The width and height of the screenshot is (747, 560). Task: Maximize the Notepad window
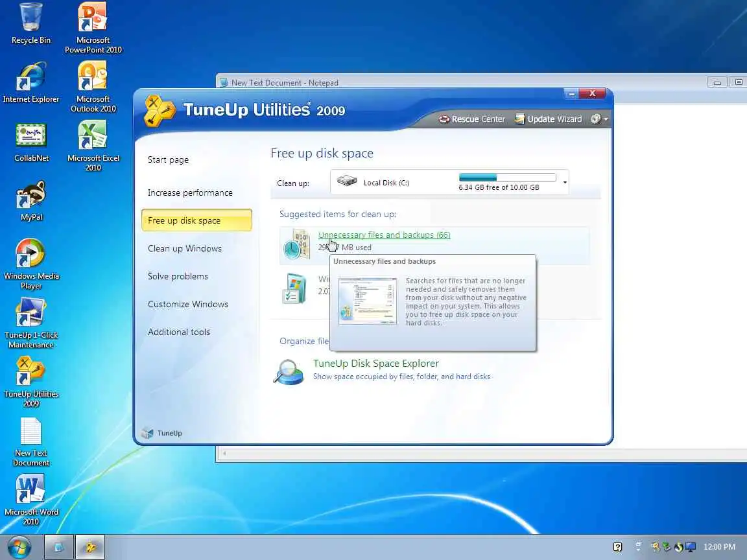(x=739, y=82)
